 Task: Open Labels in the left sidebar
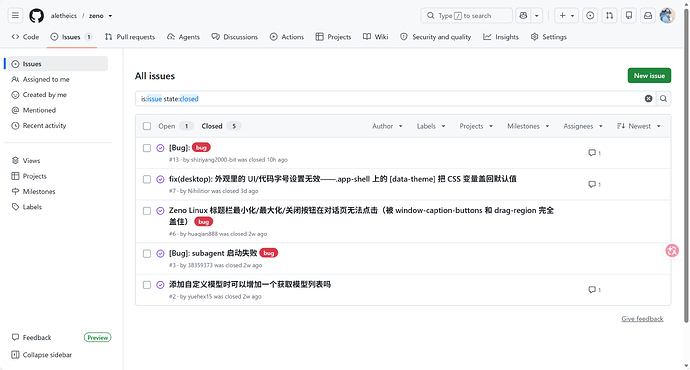(x=58, y=207)
